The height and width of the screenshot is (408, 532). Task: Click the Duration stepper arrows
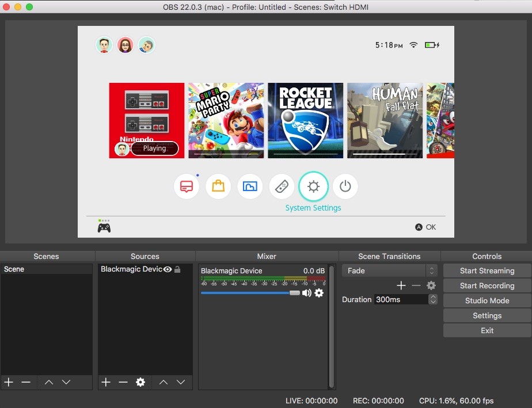click(x=432, y=299)
